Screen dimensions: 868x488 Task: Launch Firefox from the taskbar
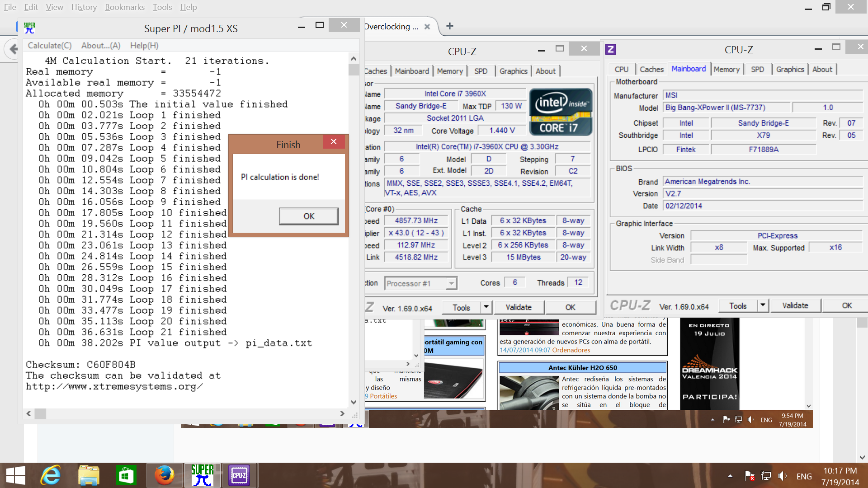click(164, 475)
